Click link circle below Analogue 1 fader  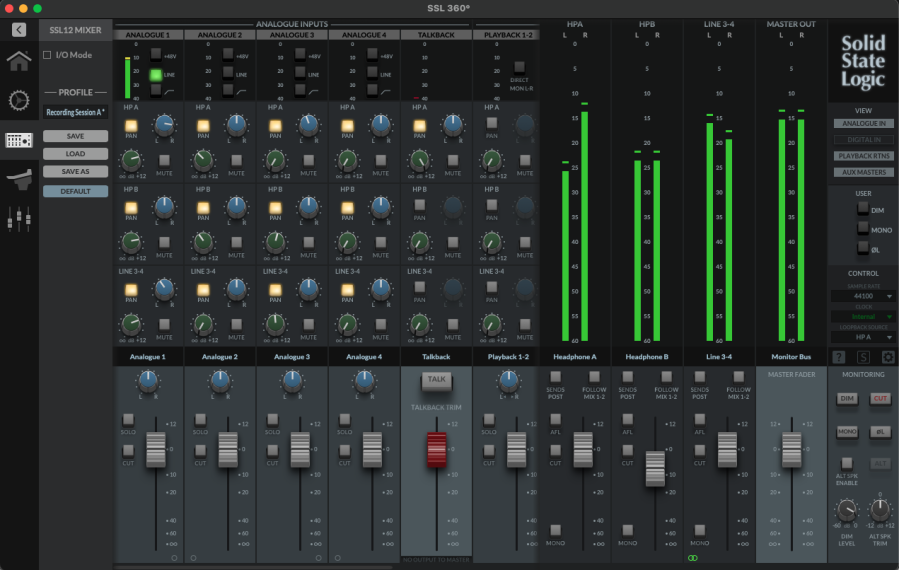174,558
